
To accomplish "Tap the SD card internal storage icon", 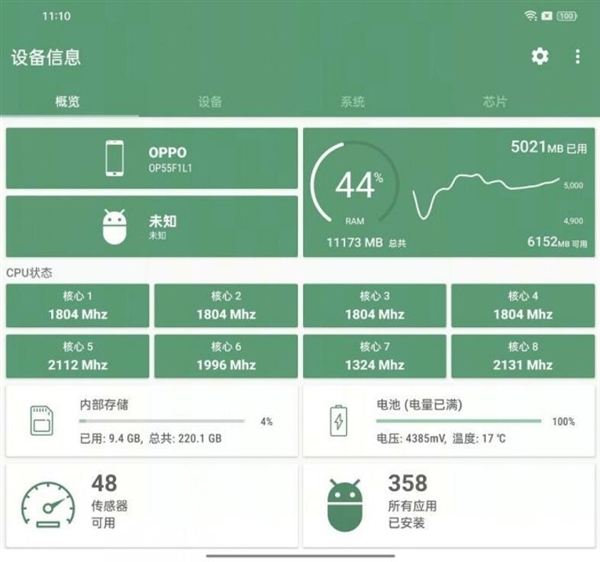I will (42, 422).
